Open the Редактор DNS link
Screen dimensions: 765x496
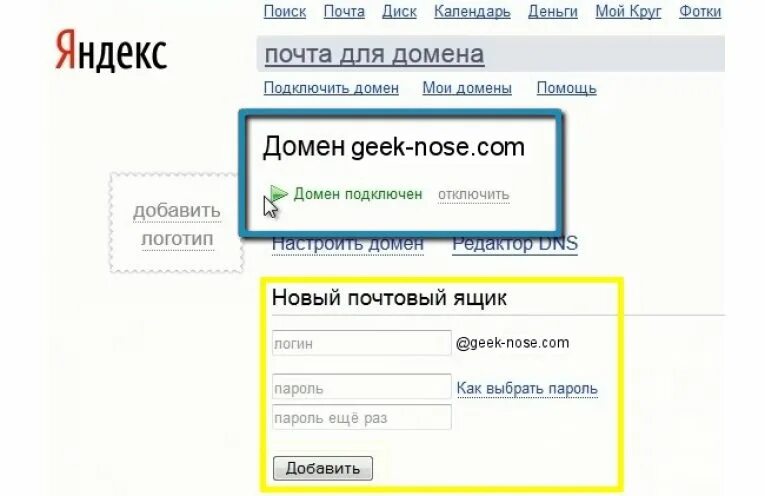515,243
